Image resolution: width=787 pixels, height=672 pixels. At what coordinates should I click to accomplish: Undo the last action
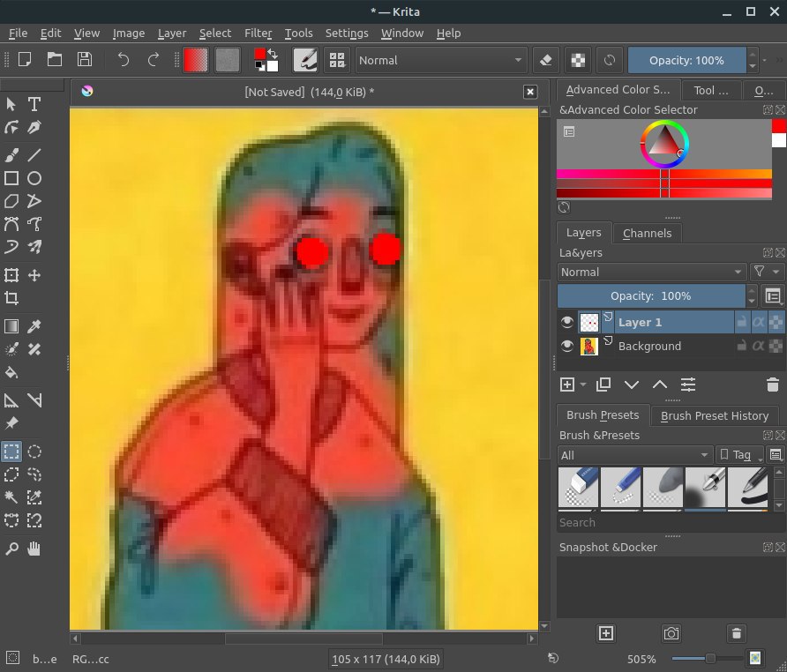click(123, 60)
